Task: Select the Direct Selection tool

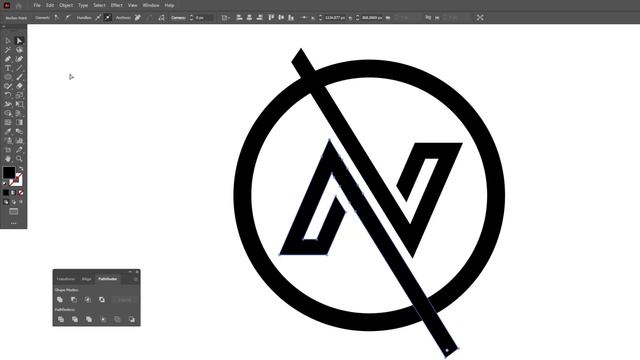Action: coord(19,41)
